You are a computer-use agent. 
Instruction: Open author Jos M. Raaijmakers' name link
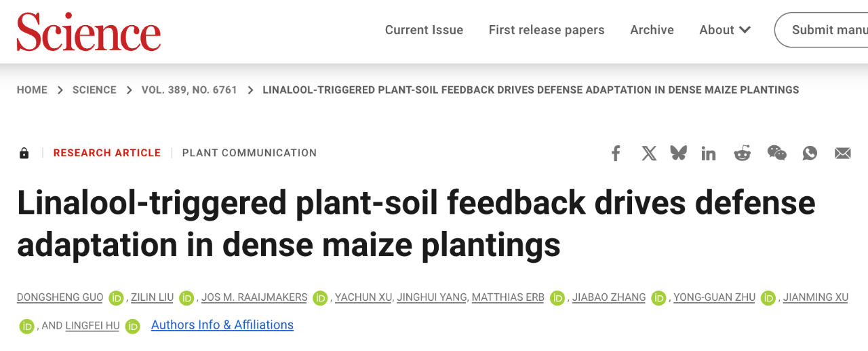[x=254, y=297]
